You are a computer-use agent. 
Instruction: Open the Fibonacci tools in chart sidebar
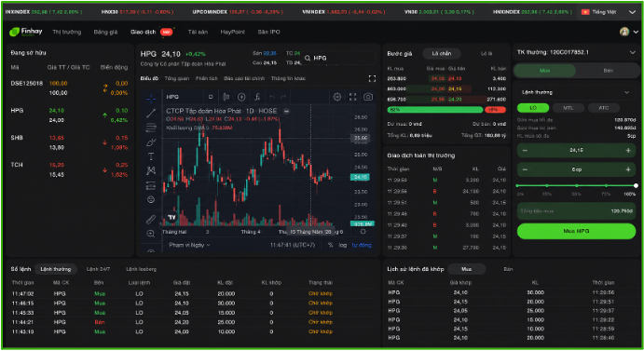tap(151, 128)
